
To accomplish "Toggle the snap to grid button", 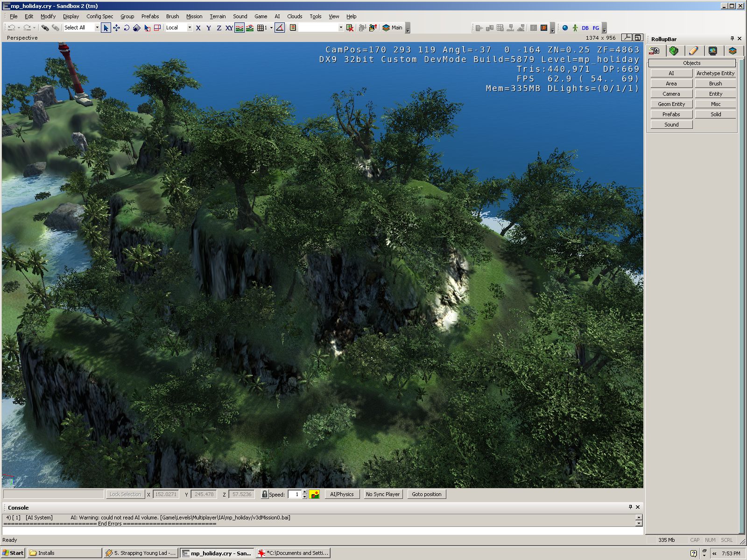I will pyautogui.click(x=262, y=28).
